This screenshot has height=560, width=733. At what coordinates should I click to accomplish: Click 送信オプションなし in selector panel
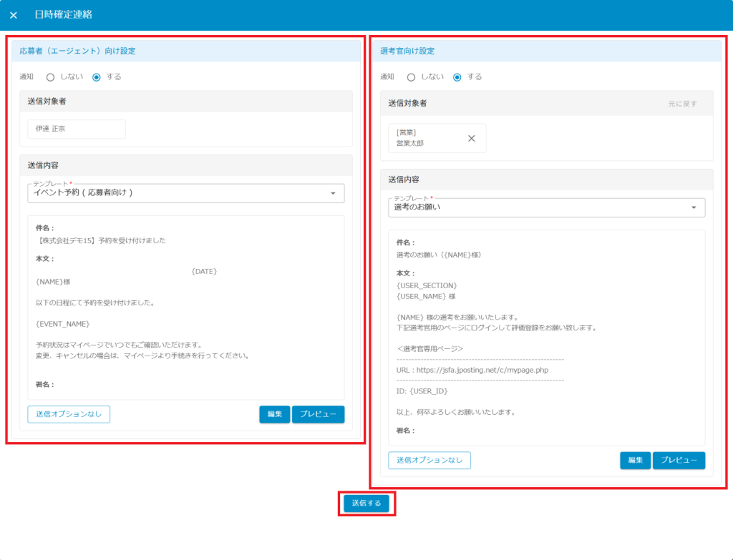429,460
